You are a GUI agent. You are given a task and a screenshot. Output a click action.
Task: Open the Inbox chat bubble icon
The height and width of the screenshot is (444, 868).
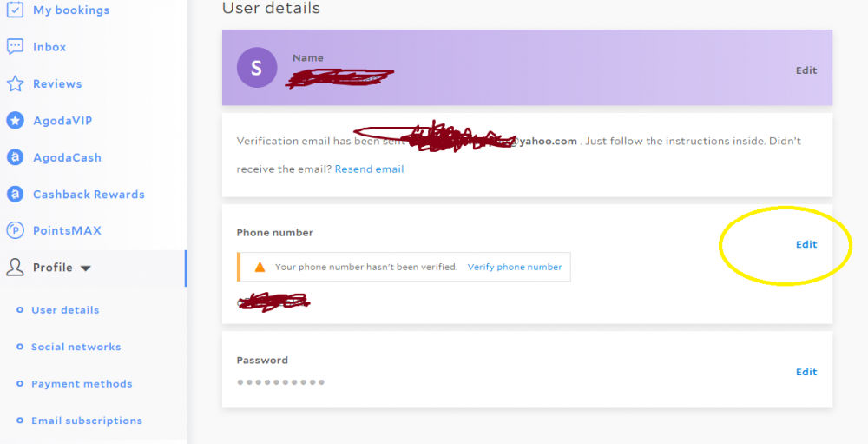[x=15, y=47]
